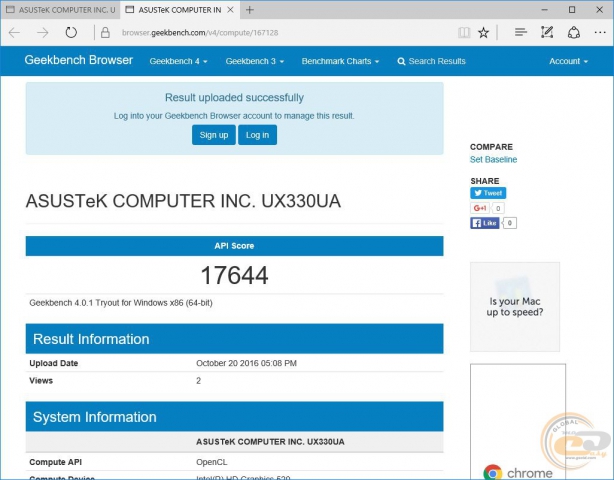Open Reading view book icon

point(464,32)
